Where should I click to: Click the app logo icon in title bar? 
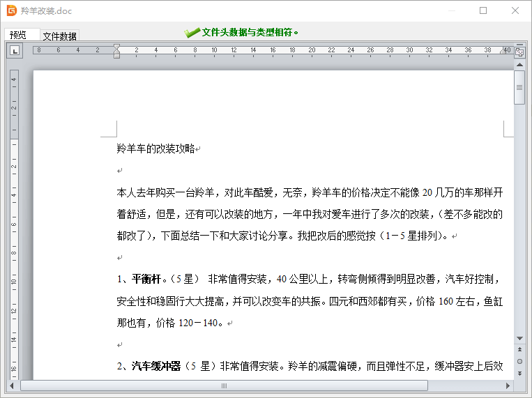coord(12,10)
